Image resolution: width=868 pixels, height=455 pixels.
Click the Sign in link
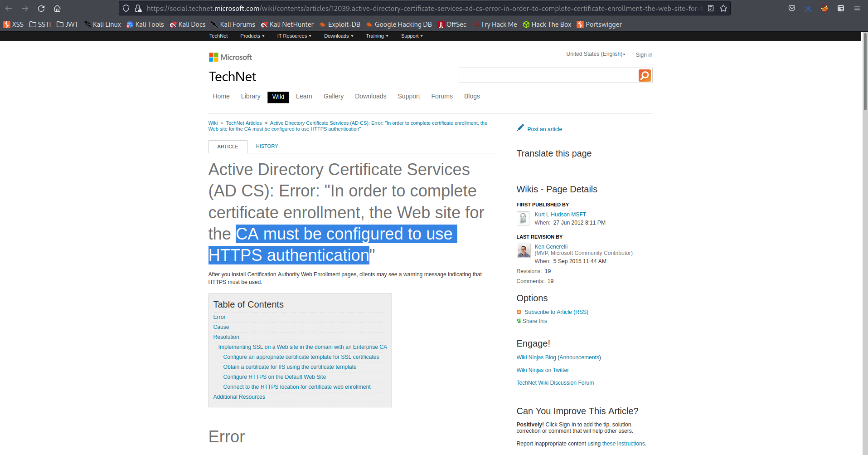(644, 55)
